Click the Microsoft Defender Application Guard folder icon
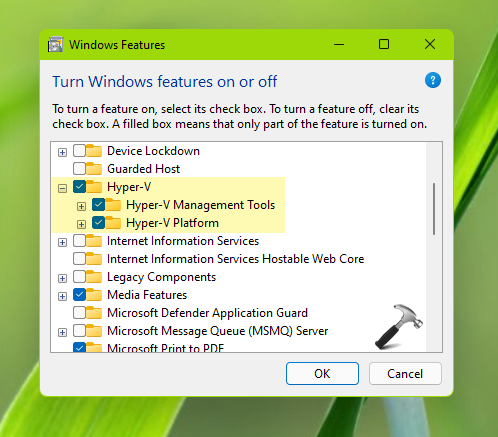Image resolution: width=498 pixels, height=437 pixels. (94, 313)
